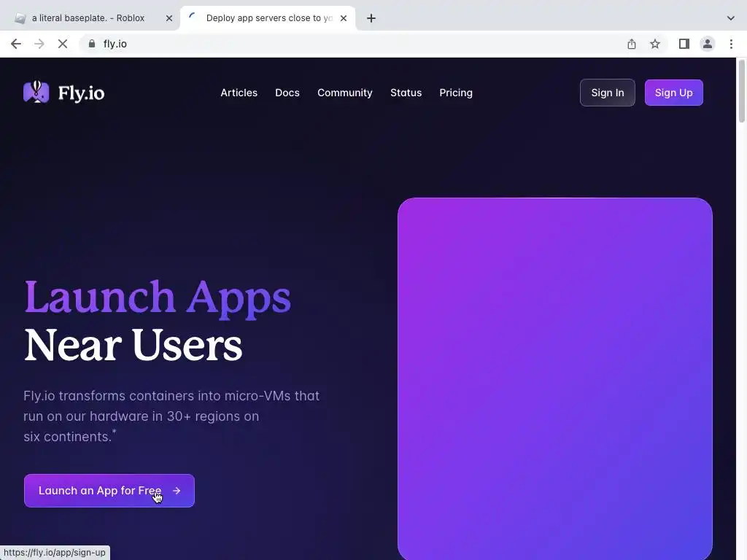Viewport: 747px width, 560px height.
Task: Close the Roblox tab
Action: pos(169,18)
